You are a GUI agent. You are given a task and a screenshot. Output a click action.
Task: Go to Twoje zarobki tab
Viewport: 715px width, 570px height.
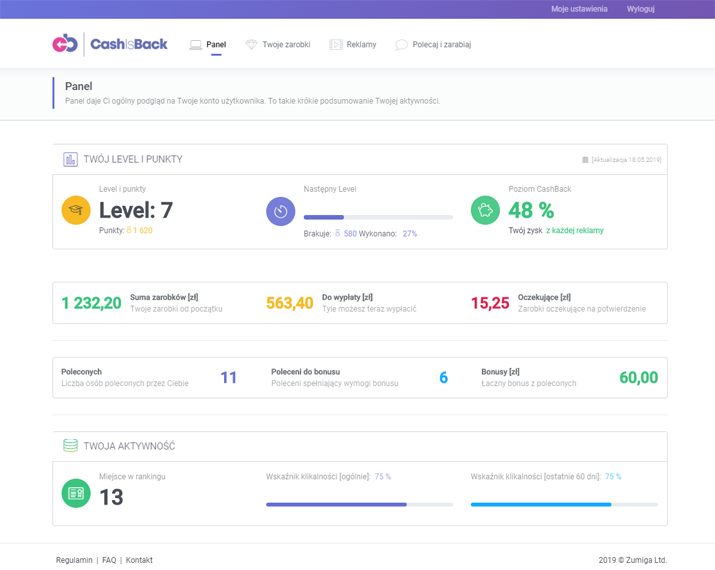click(279, 45)
